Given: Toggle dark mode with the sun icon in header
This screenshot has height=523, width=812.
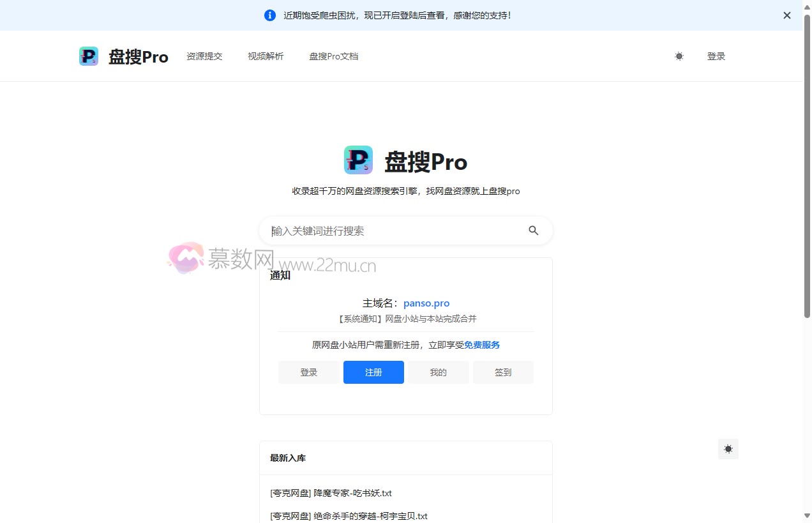Looking at the screenshot, I should pos(679,56).
